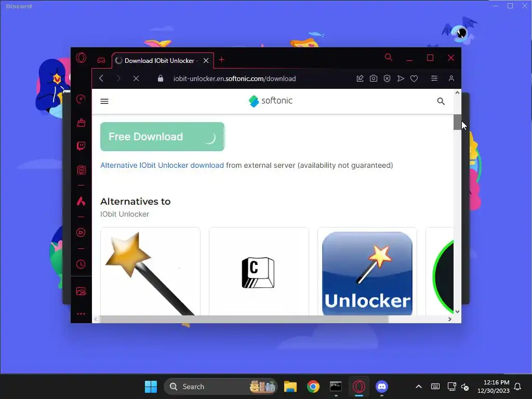Open the image gallery icon in sidebar
This screenshot has width=532, height=399.
click(x=81, y=291)
